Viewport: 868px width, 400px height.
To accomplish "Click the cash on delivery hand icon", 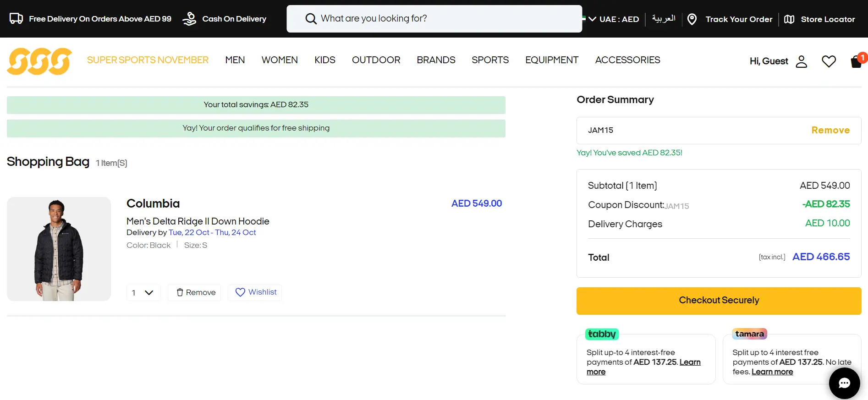I will click(x=189, y=19).
